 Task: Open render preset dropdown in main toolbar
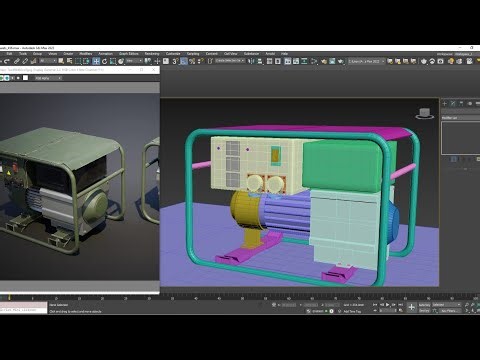click(366, 61)
